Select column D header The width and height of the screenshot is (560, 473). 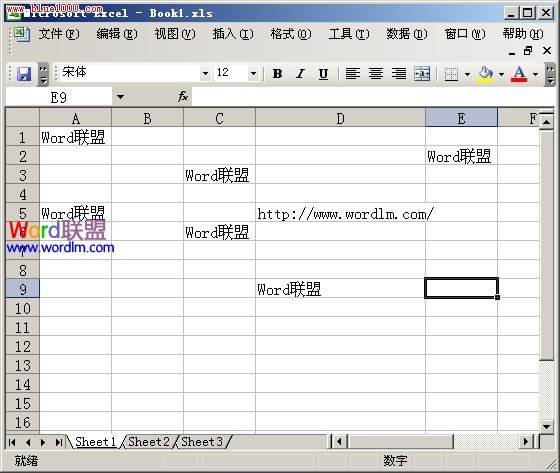point(340,118)
